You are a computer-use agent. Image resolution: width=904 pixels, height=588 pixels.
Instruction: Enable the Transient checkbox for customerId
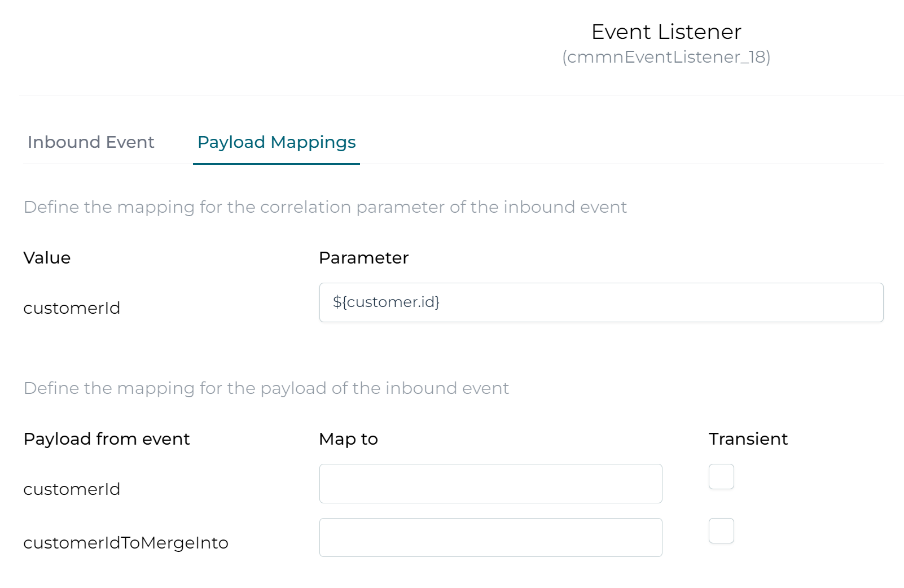[x=721, y=476]
